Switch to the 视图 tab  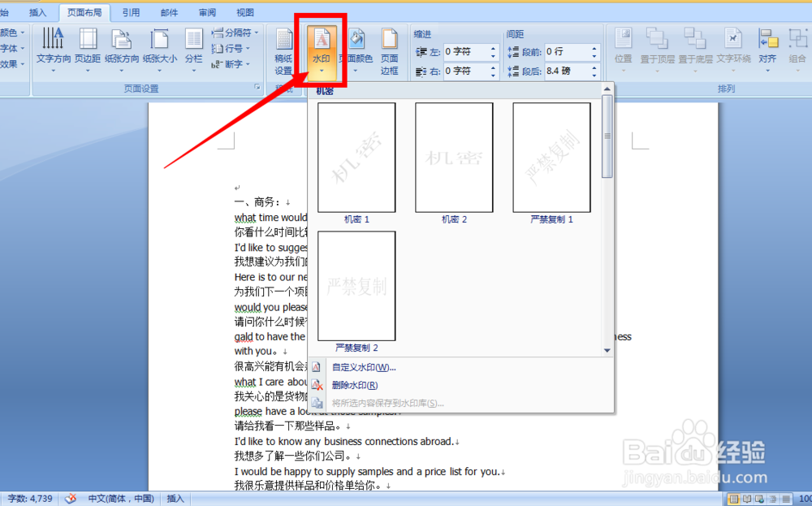[245, 12]
